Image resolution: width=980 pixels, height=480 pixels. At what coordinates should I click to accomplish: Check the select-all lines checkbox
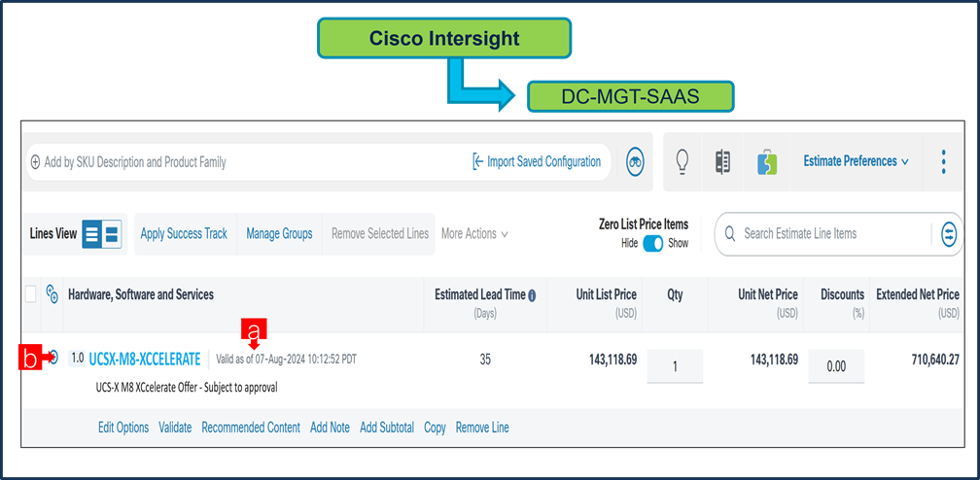[x=31, y=293]
